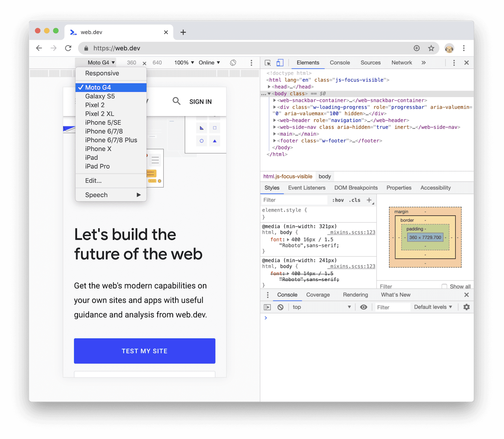Screen dimensions: 504x439
Task: Create a live expression with the eye icon
Action: tap(364, 307)
